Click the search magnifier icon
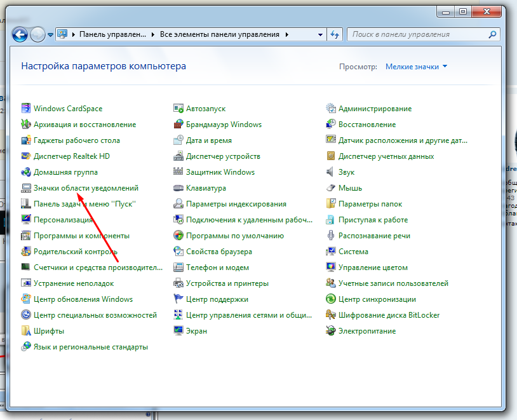The width and height of the screenshot is (517, 420). point(493,34)
